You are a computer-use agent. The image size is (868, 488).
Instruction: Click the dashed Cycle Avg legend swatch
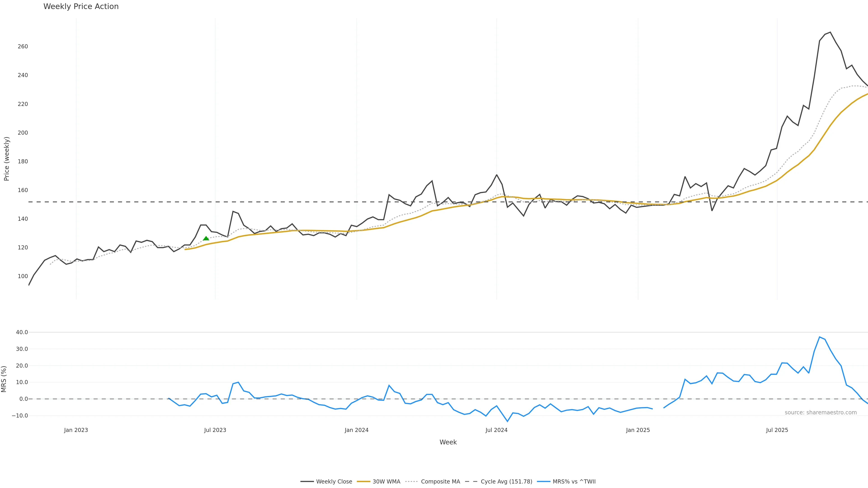[471, 482]
